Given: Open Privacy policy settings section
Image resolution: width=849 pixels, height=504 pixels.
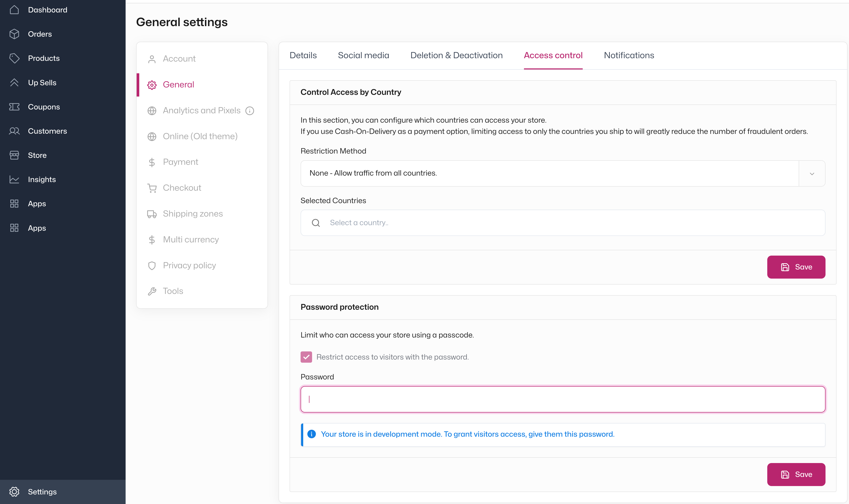Looking at the screenshot, I should [189, 266].
